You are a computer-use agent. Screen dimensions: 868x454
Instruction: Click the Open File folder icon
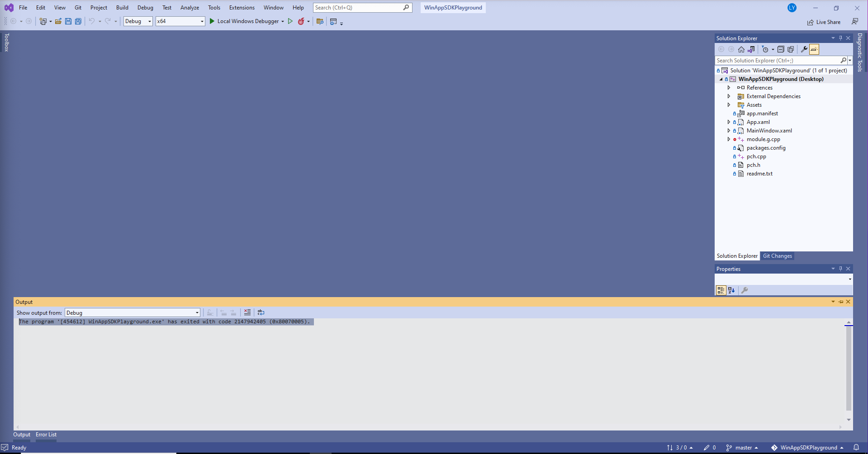58,21
